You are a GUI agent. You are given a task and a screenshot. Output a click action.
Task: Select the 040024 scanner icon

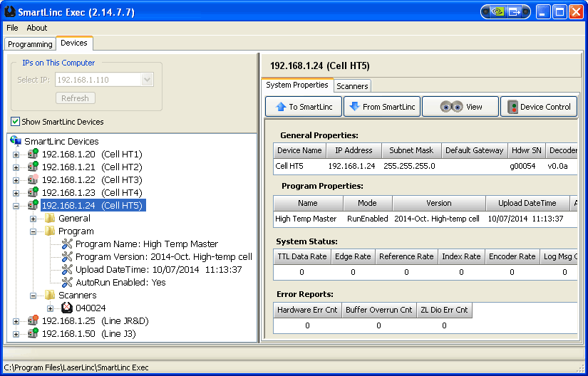coord(66,308)
